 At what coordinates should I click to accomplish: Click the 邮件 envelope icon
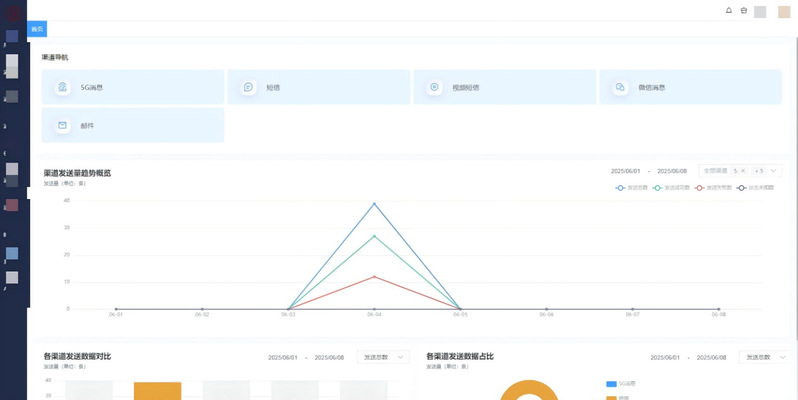click(x=63, y=126)
